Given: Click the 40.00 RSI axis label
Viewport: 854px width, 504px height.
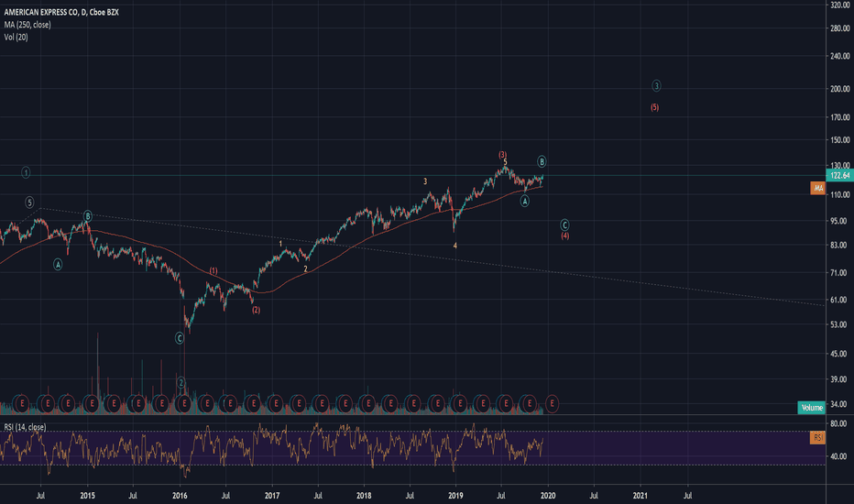Looking at the screenshot, I should tap(838, 456).
